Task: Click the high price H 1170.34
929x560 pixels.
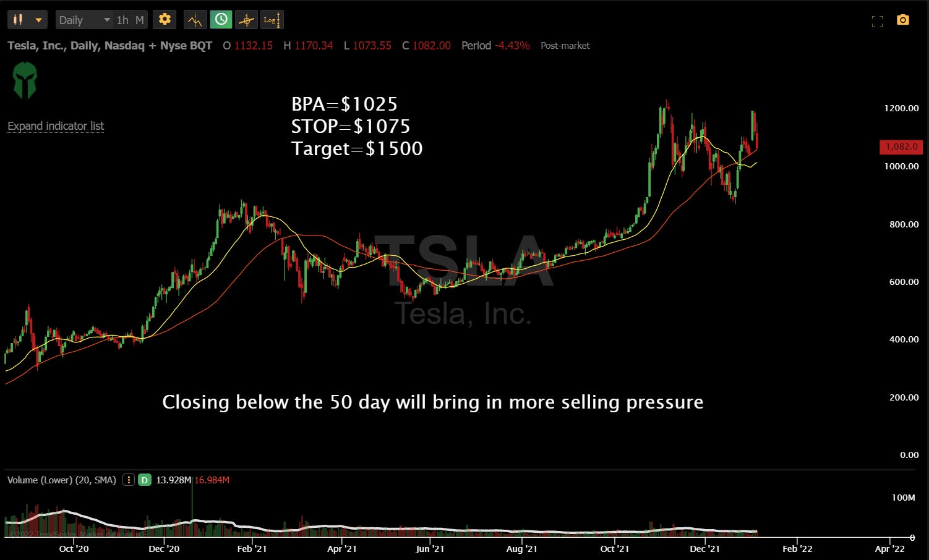Action: (308, 46)
